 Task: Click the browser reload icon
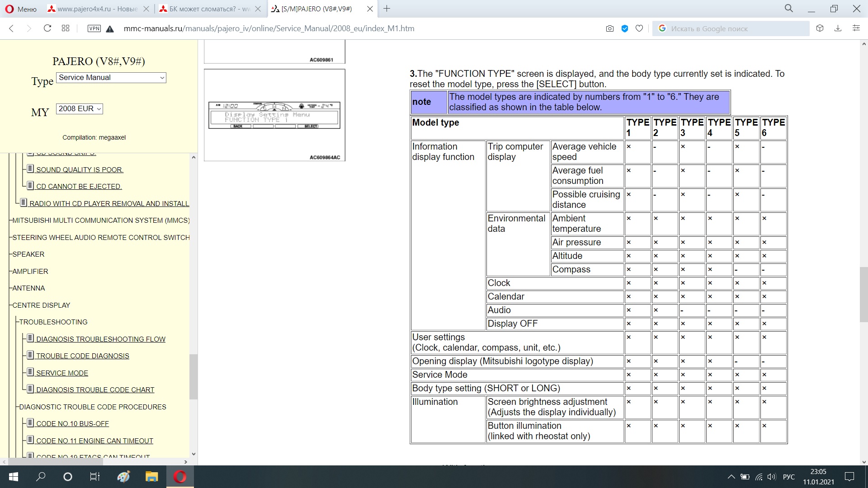[47, 28]
